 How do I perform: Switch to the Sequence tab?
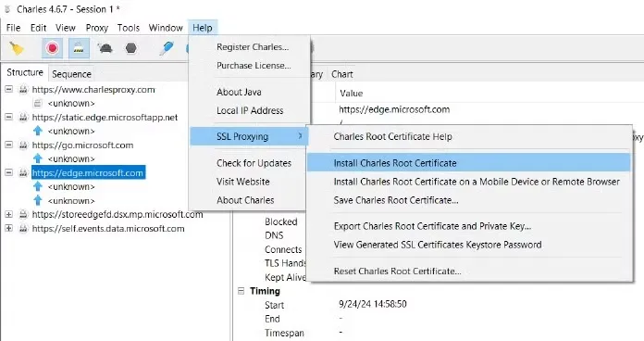71,74
